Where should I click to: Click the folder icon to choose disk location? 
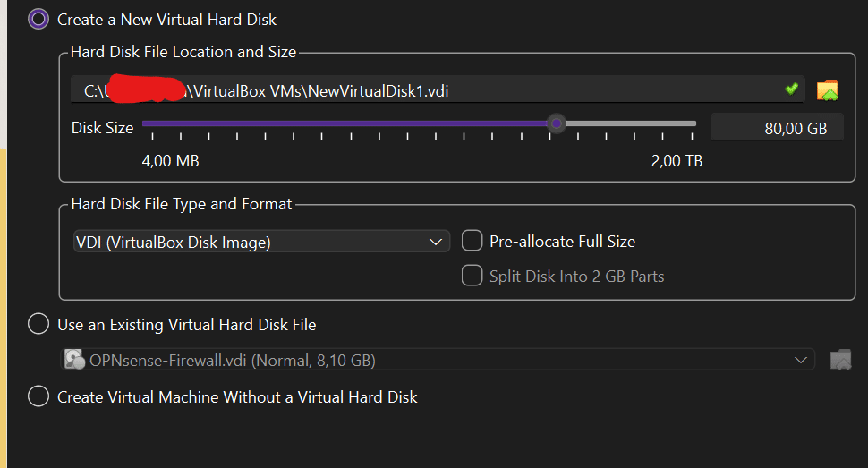[828, 89]
